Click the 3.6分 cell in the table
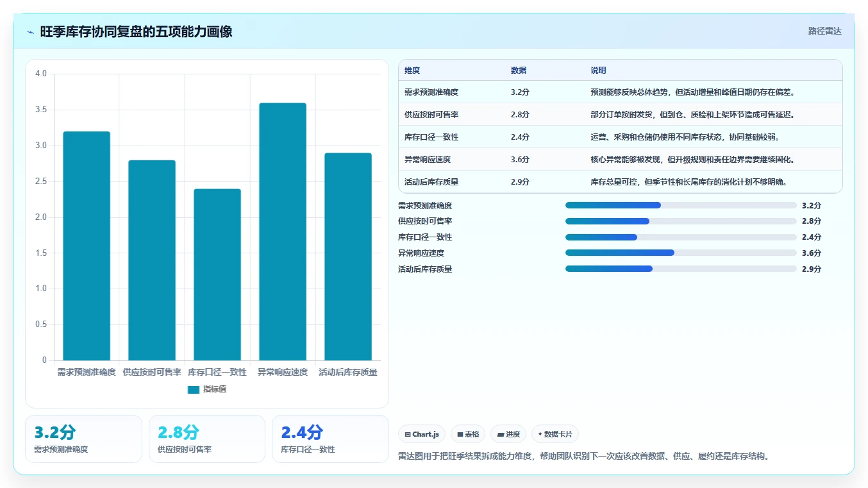The image size is (868, 488). coord(521,160)
